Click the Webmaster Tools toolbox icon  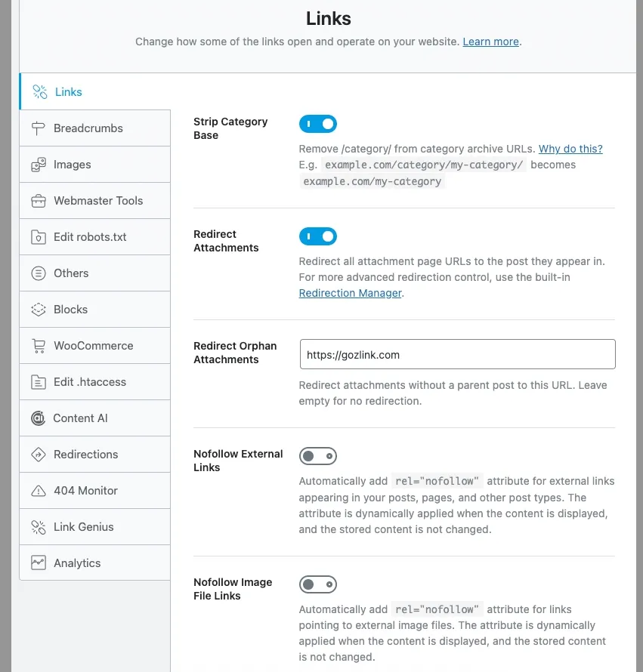pyautogui.click(x=39, y=201)
